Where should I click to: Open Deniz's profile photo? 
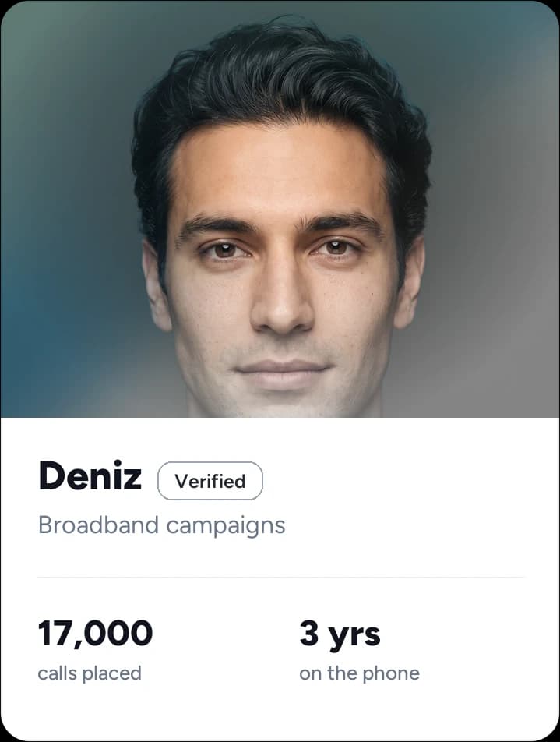(280, 209)
